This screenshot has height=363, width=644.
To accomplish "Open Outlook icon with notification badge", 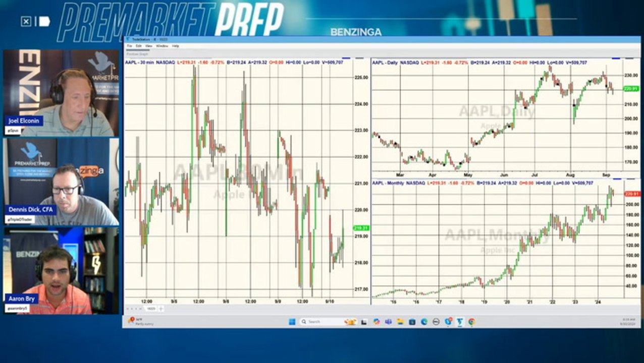I will tap(448, 322).
